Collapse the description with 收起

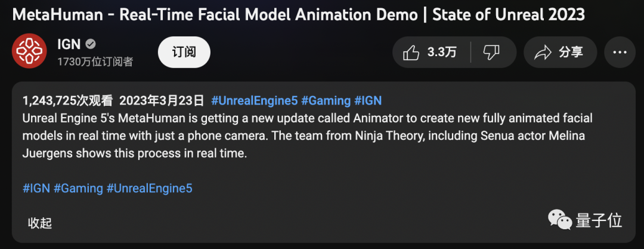[40, 223]
